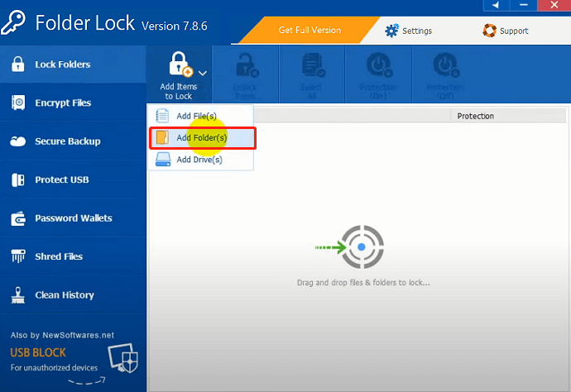Open the Secure Backup section

pos(73,141)
